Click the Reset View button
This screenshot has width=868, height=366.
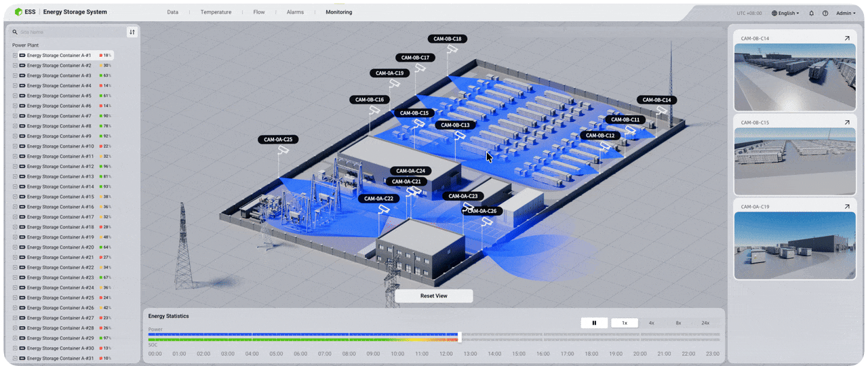[x=434, y=296]
